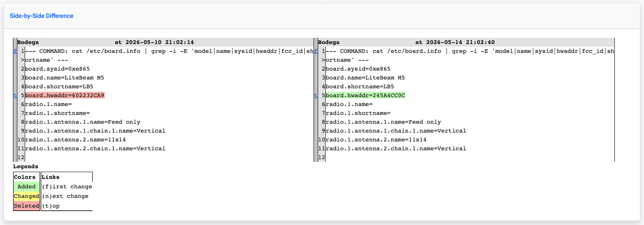Follow the 't' top link beside right hwaddr line
644x225 pixels.
316,95
